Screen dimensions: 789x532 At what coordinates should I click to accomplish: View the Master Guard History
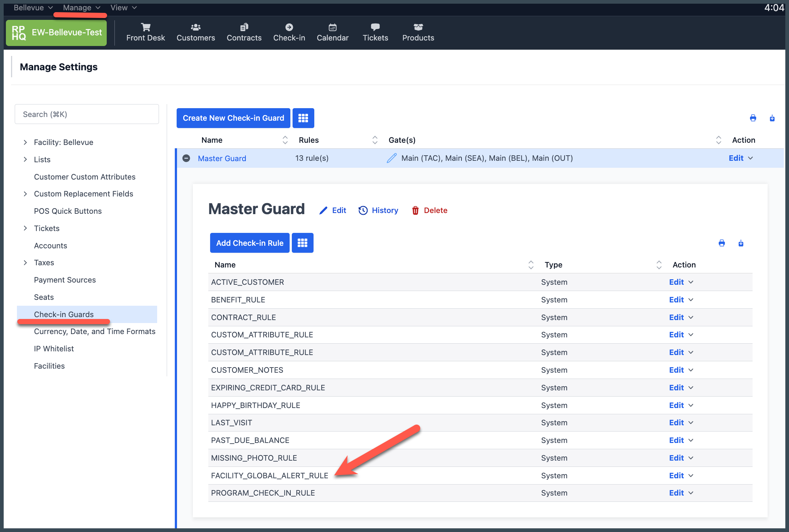click(378, 210)
